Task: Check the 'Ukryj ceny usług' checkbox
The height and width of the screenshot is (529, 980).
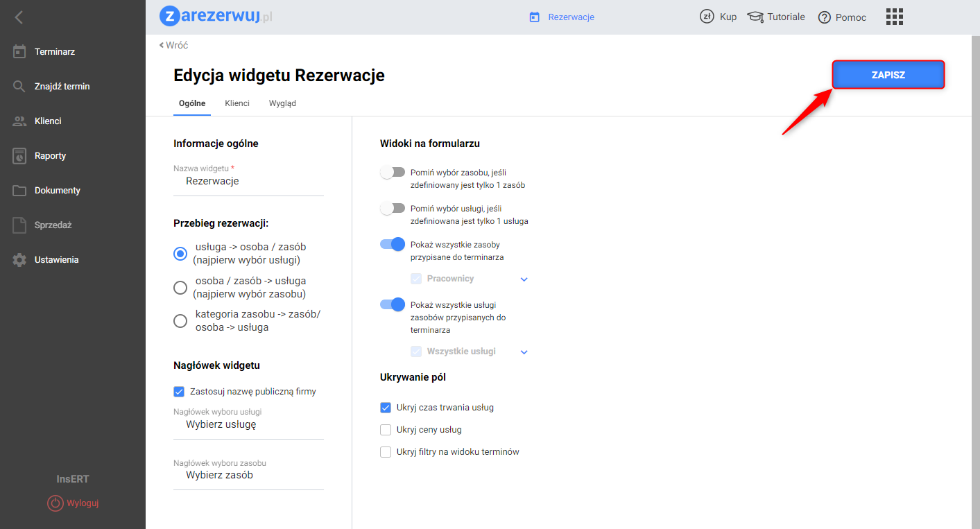Action: [x=386, y=430]
